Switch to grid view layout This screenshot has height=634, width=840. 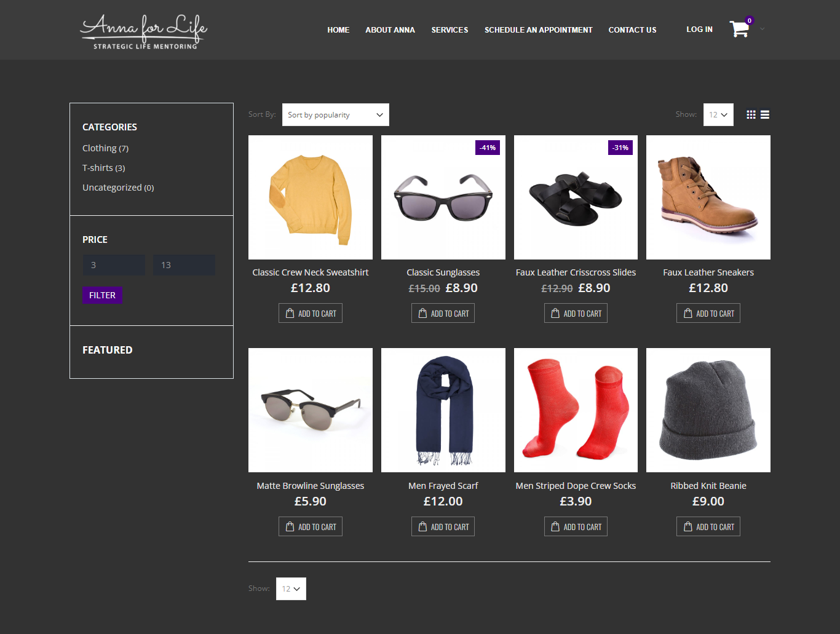[751, 115]
